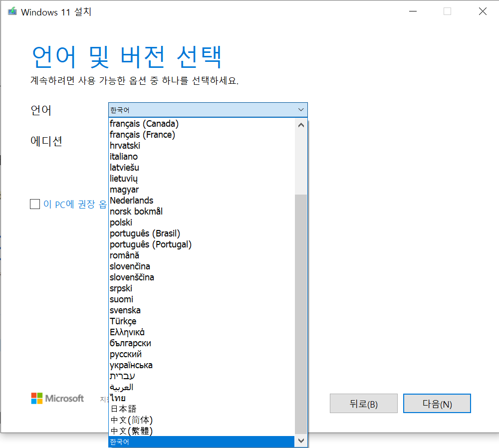Select Ελληνικά from the language list
499x448 pixels.
click(202, 332)
